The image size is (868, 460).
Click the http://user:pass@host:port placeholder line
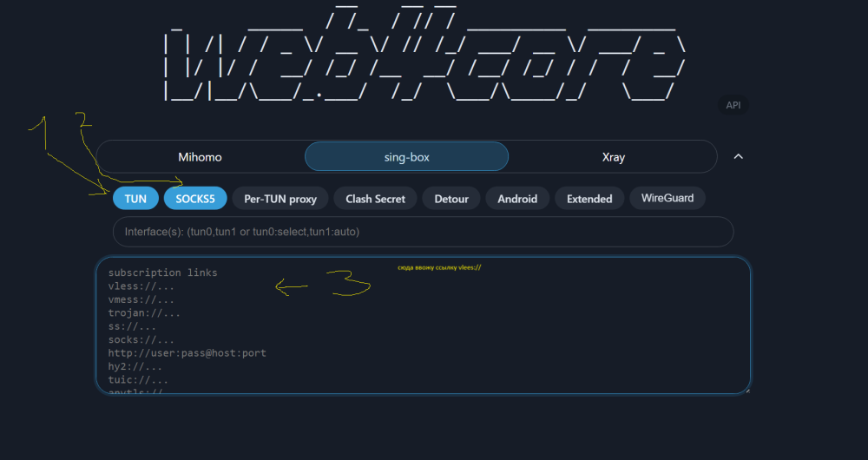[x=187, y=353]
